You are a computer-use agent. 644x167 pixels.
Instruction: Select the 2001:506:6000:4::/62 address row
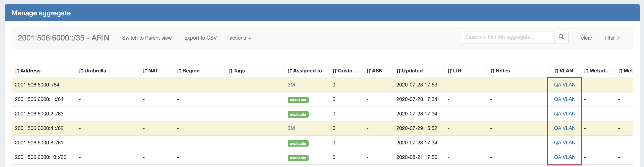click(x=39, y=128)
